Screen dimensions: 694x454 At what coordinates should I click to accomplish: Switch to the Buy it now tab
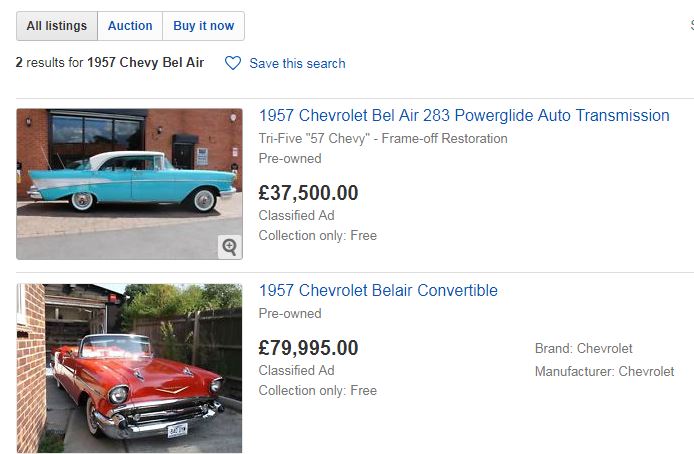click(203, 26)
